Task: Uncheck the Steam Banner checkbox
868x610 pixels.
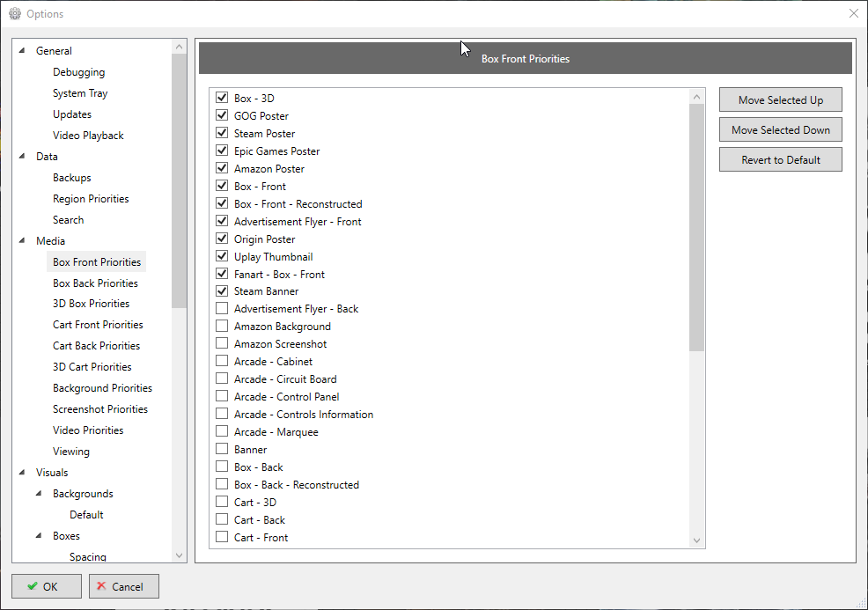Action: (x=222, y=290)
